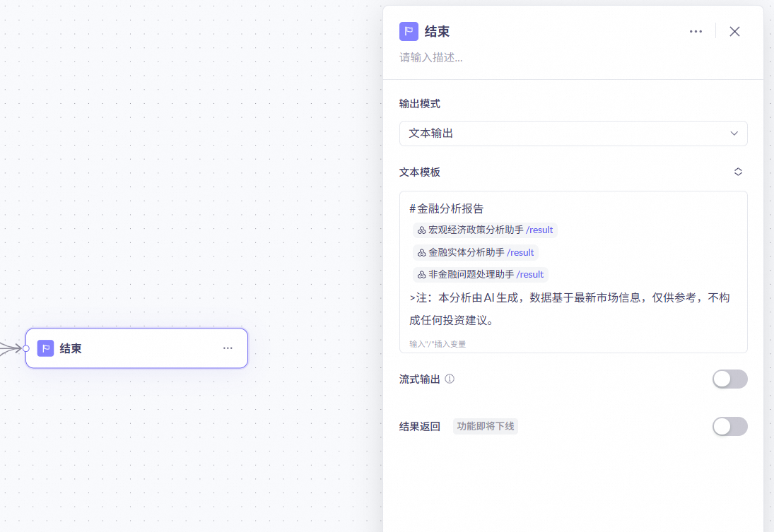Click the agent icon on 宏观经济政策分析助手 tag
Image resolution: width=774 pixels, height=532 pixels.
[x=421, y=230]
